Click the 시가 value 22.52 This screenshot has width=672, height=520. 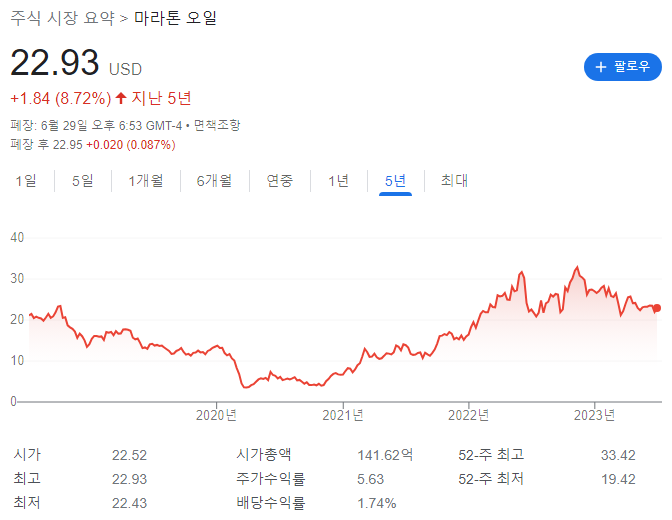129,455
